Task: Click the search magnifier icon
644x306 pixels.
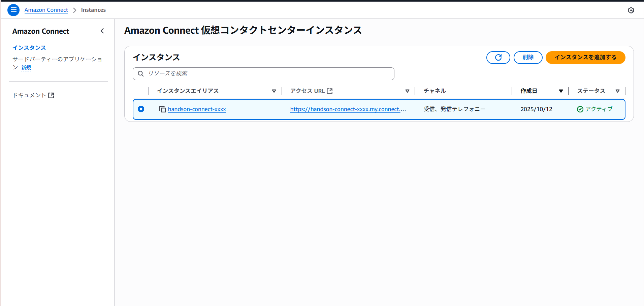Action: 141,74
